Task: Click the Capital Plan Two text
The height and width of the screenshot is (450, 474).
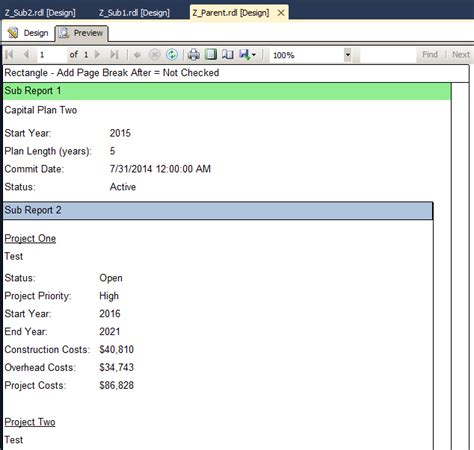Action: tap(41, 110)
